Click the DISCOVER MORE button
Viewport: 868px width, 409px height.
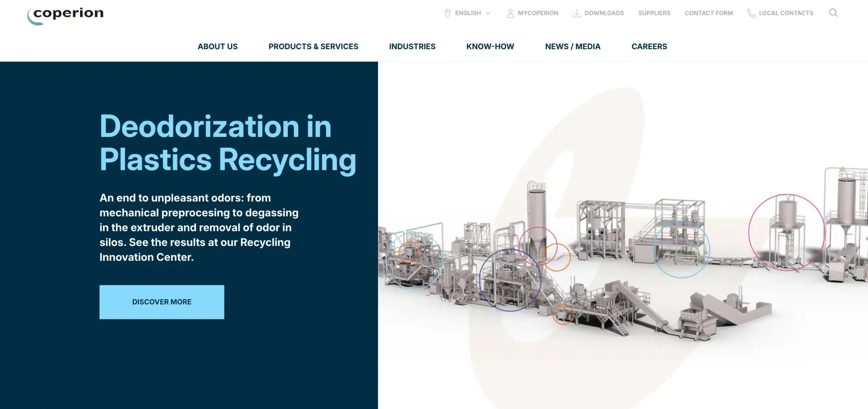pos(162,302)
